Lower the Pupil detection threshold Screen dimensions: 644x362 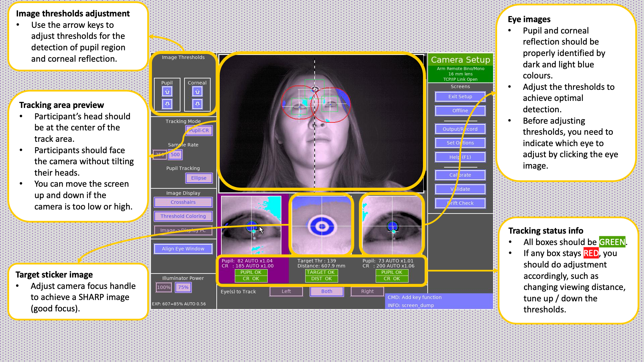(167, 104)
